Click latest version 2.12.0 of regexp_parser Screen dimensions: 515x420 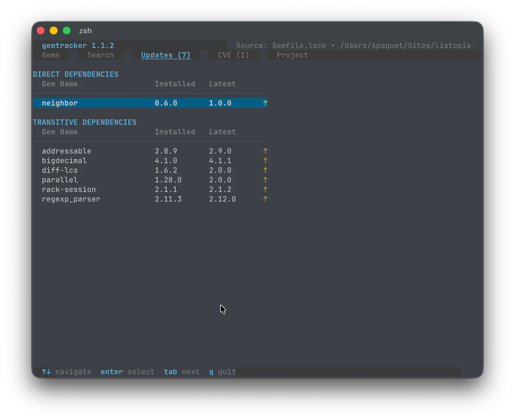point(222,199)
